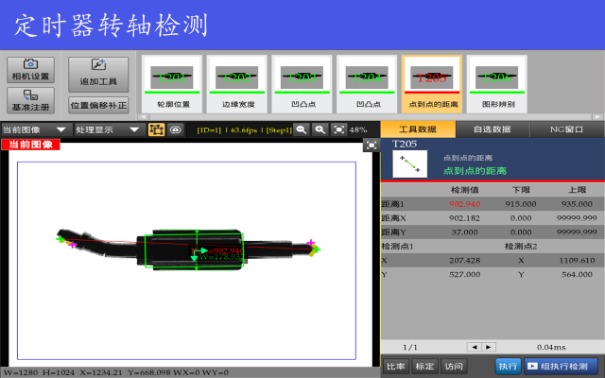Image resolution: width=605 pixels, height=378 pixels.
Task: Open 追加工具 add tool button
Action: [x=98, y=75]
